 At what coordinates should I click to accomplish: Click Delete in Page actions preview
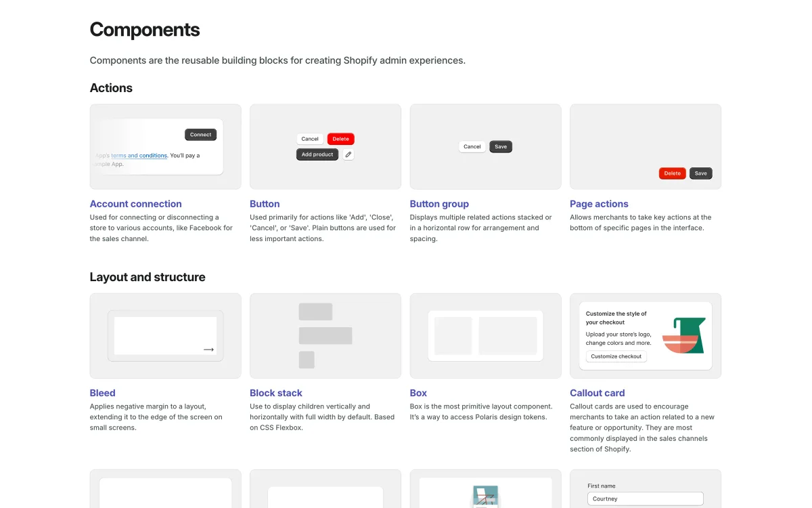click(x=672, y=173)
